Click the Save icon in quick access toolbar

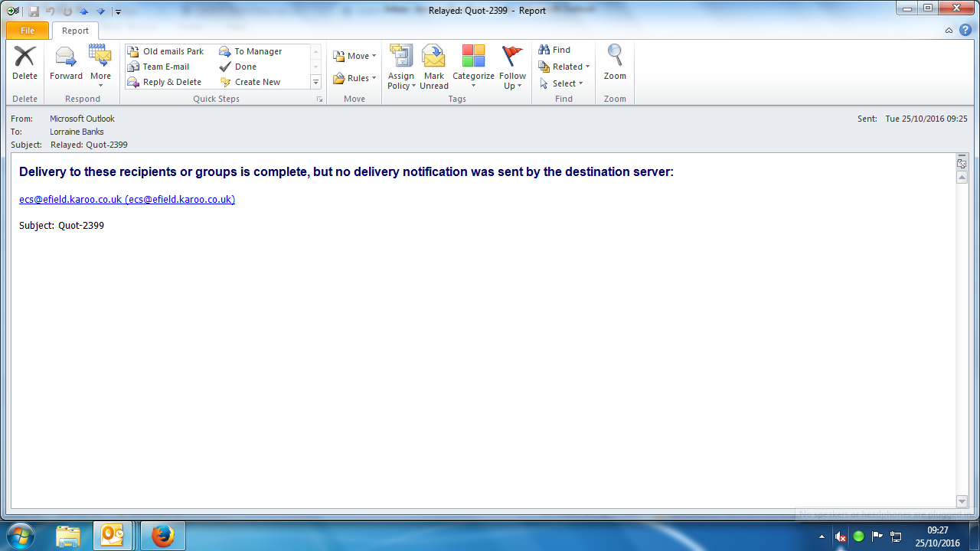tap(34, 11)
